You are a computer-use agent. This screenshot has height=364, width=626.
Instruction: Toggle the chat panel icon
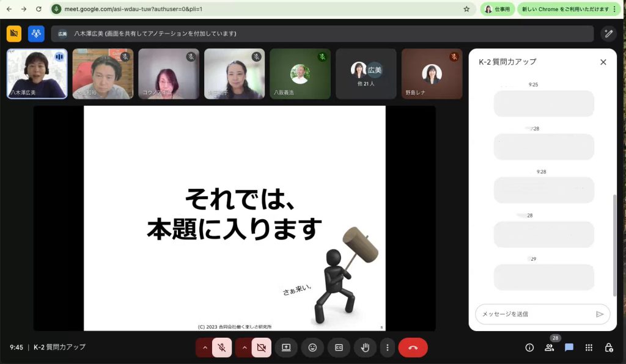[569, 348]
